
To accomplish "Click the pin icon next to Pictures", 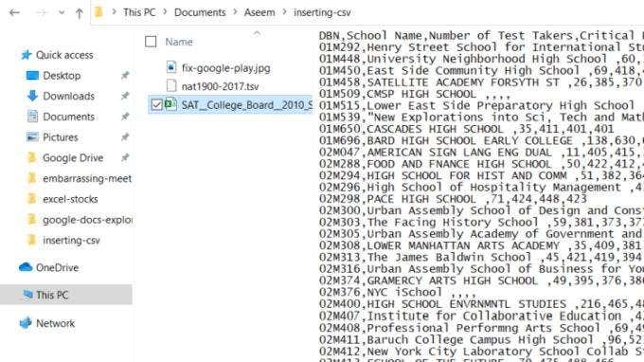I will (x=125, y=136).
